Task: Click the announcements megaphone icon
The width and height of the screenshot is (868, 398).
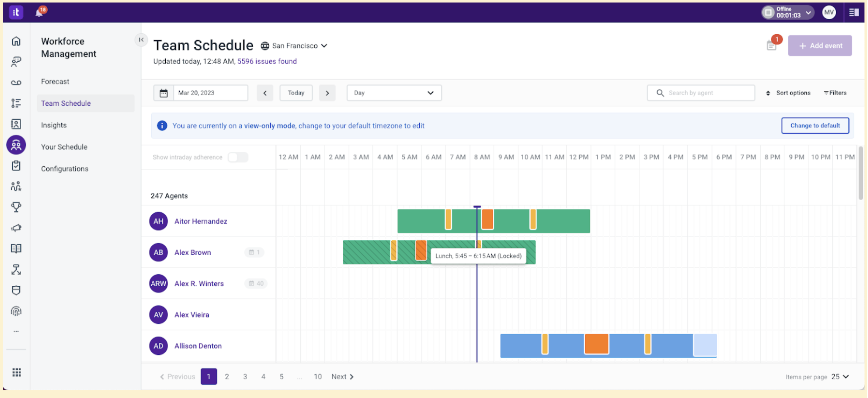Action: point(16,228)
